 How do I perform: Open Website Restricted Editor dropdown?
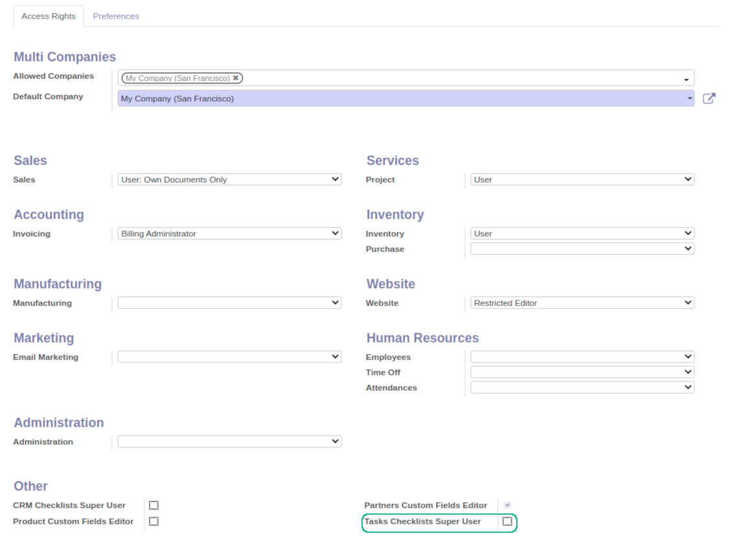click(x=582, y=302)
